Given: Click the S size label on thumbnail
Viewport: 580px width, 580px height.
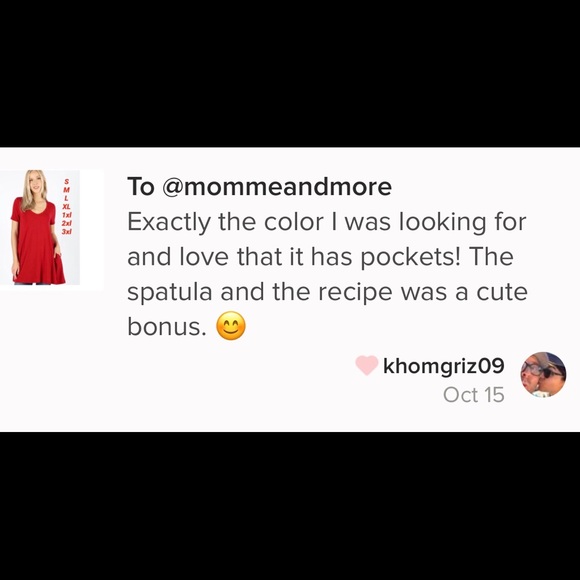Looking at the screenshot, I should point(67,182).
